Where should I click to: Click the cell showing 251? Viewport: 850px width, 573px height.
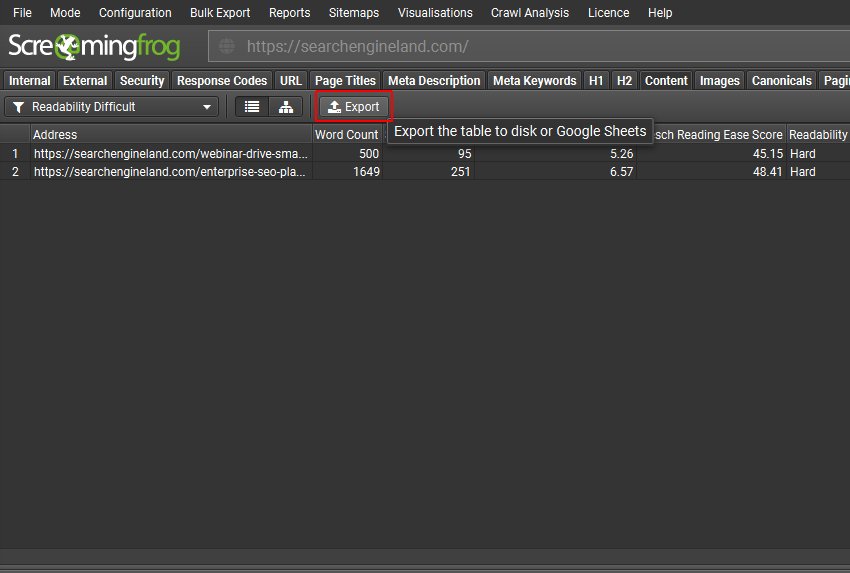point(460,171)
